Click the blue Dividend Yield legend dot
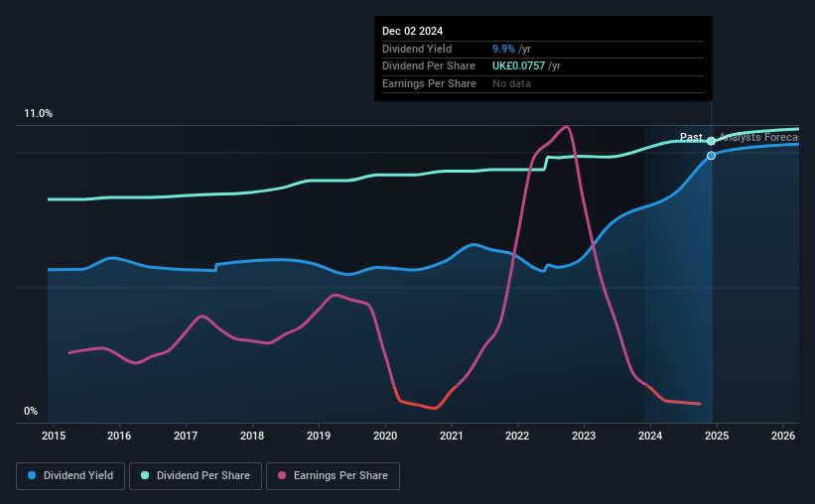 click(32, 475)
